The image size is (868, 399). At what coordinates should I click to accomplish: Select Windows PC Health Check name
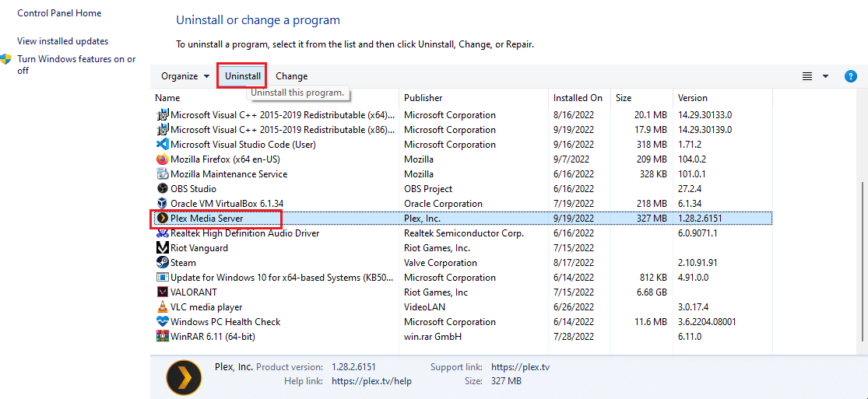click(225, 321)
